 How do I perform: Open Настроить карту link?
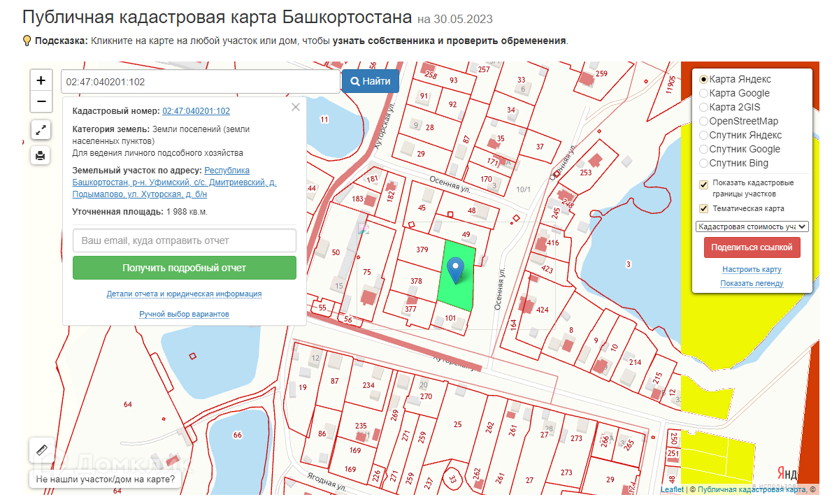[x=752, y=269]
